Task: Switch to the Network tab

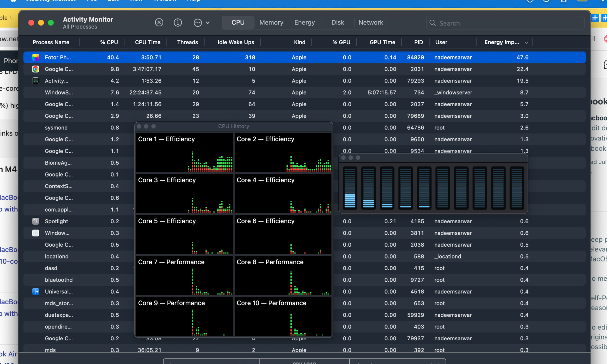Action: click(371, 22)
